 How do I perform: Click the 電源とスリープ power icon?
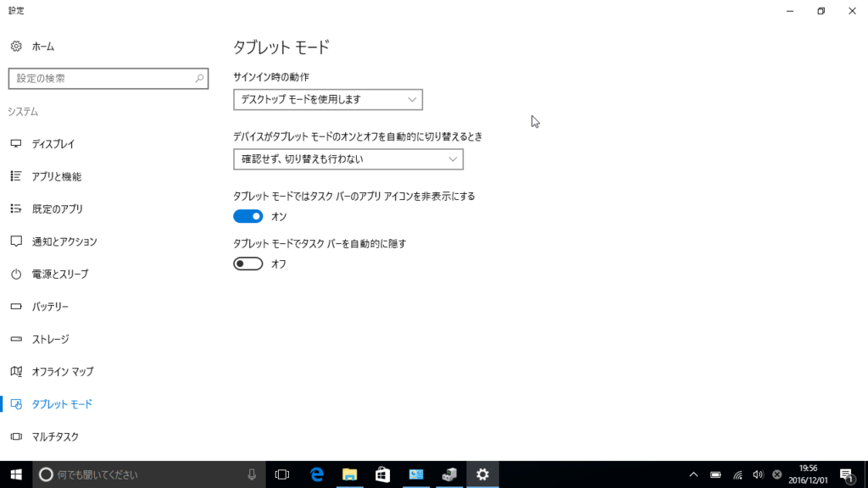pyautogui.click(x=16, y=274)
